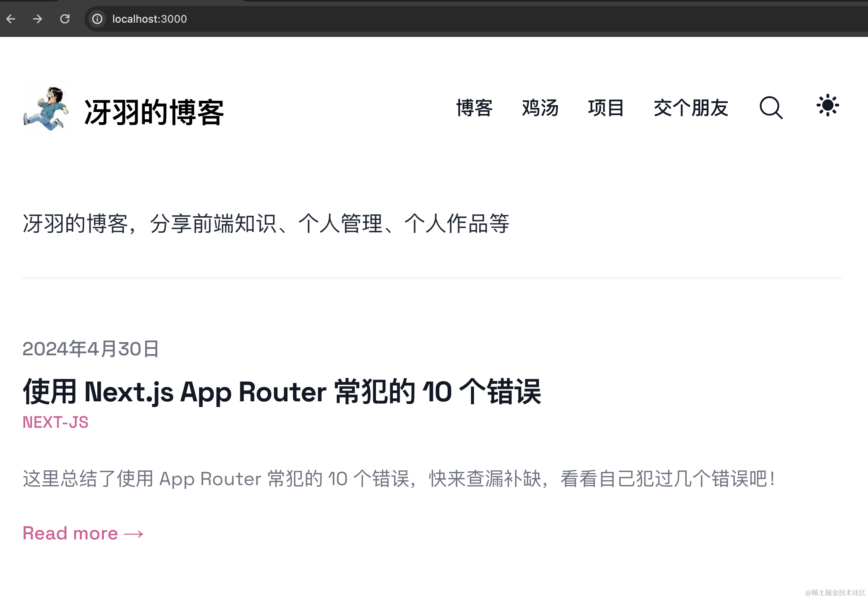Click the running cartoon avatar logo
The height and width of the screenshot is (599, 868).
pos(46,109)
